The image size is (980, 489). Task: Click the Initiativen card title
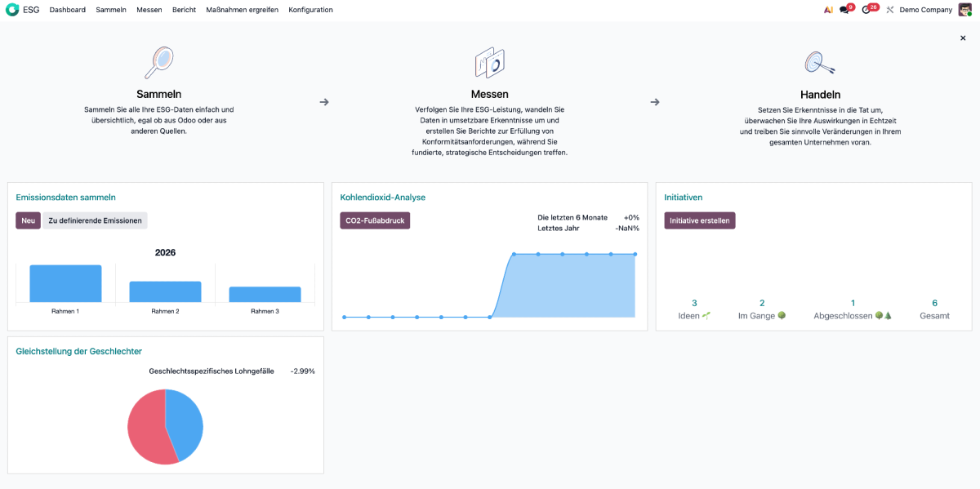(683, 197)
